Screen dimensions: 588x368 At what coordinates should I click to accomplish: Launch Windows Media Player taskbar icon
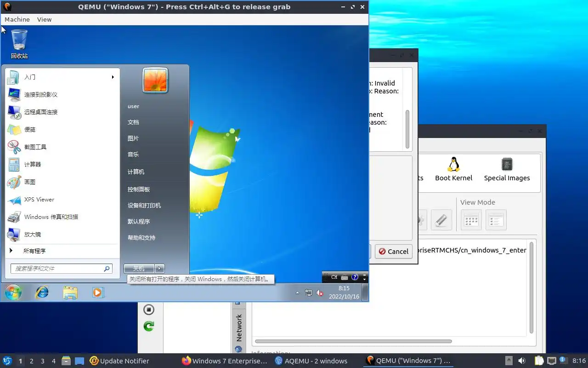click(x=98, y=292)
